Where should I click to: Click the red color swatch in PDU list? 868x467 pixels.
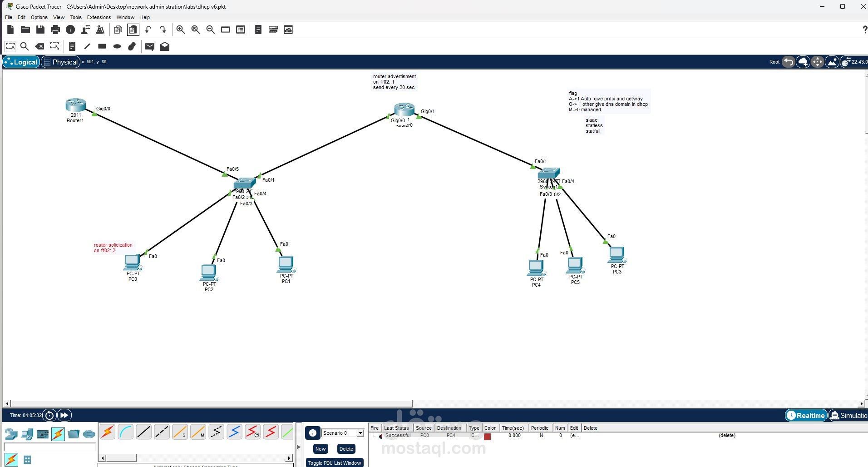pos(488,435)
